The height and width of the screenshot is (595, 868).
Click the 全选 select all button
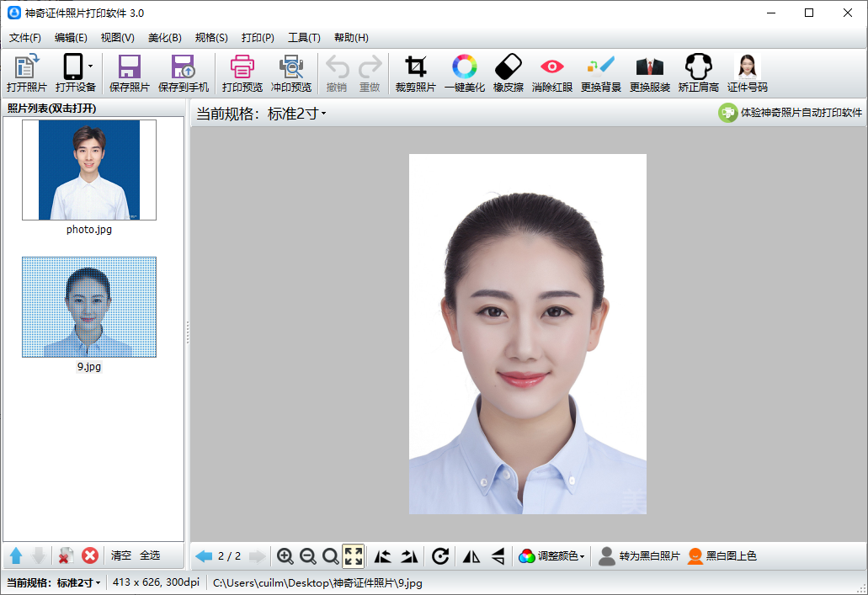point(150,555)
